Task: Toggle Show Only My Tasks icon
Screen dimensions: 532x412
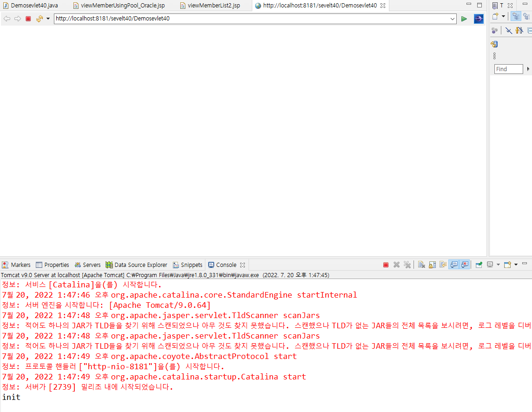Action: click(519, 31)
